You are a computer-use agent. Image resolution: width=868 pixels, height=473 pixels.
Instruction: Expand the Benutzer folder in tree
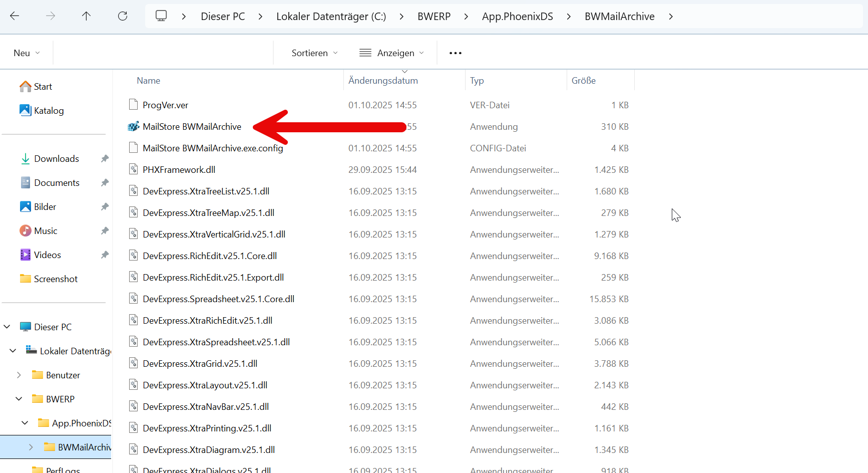click(19, 375)
